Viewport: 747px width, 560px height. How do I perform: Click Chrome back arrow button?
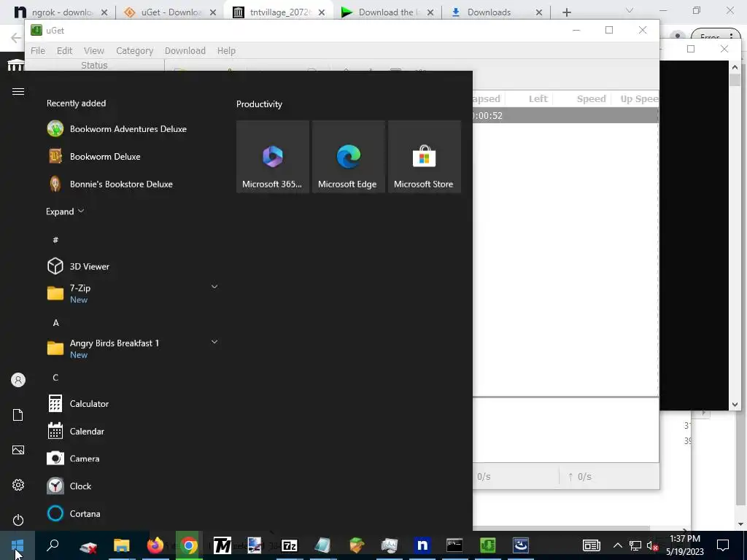[15, 38]
